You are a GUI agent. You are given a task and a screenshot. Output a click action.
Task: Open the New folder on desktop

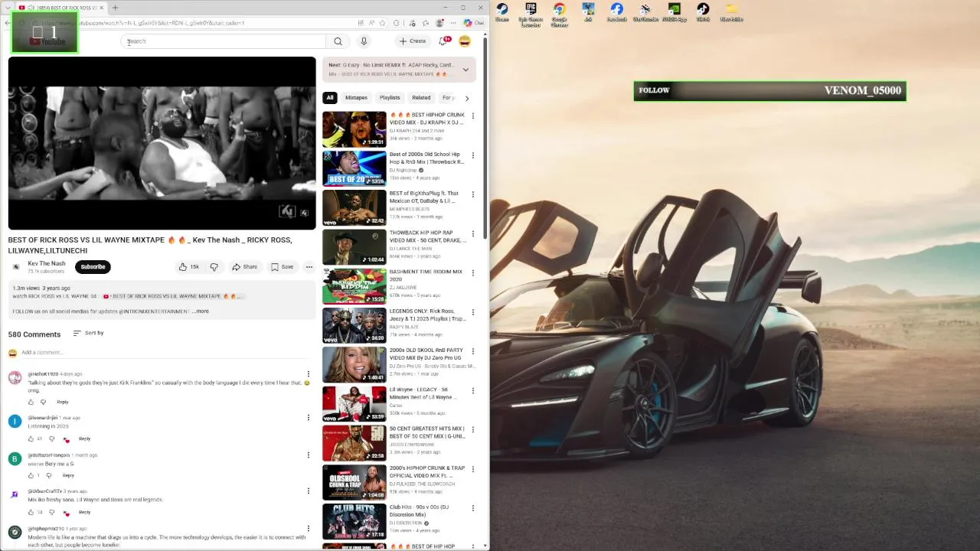732,12
